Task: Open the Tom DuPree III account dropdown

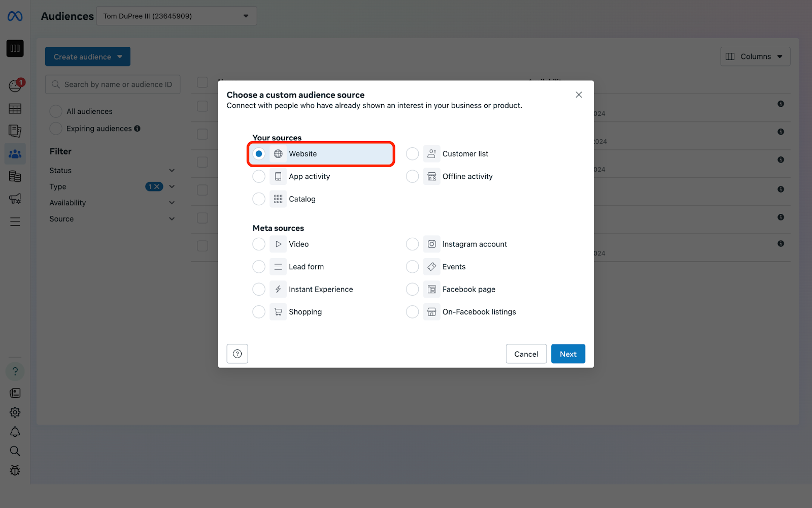Action: (177, 16)
